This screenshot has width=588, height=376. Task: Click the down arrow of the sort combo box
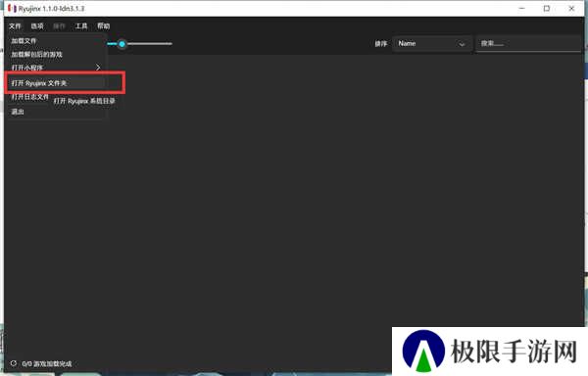pos(462,44)
